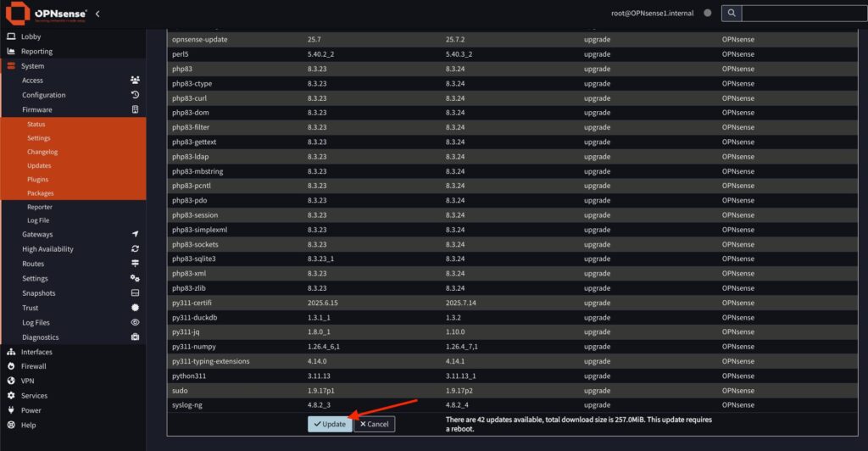Expand the Reporting menu section
This screenshot has width=868, height=451.
(x=36, y=52)
